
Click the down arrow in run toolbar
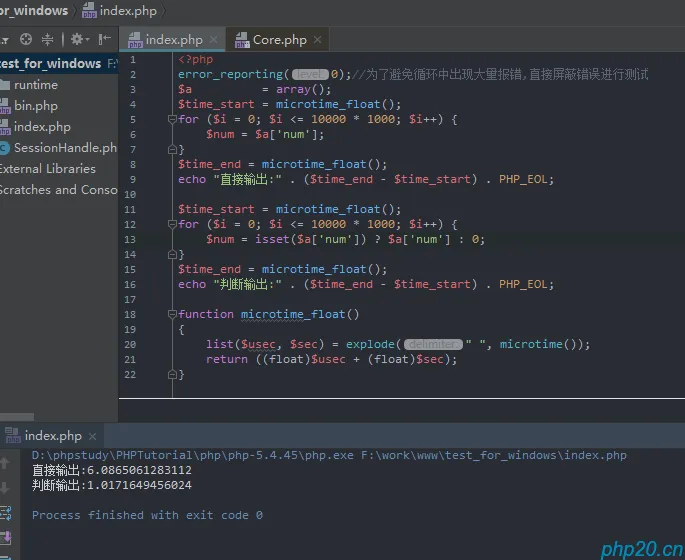[5, 487]
